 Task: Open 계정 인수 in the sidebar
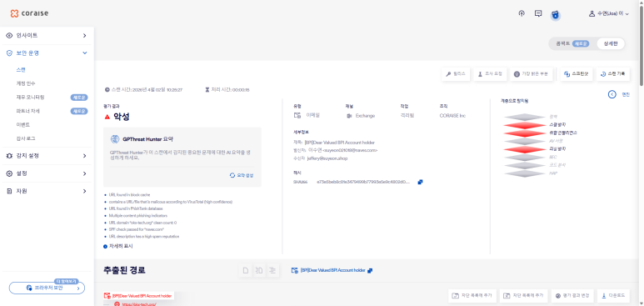click(26, 83)
